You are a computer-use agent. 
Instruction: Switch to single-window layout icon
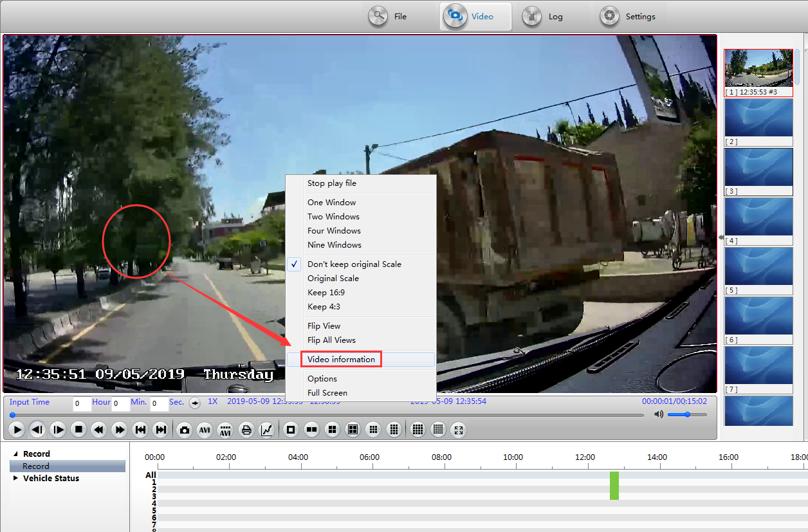point(291,430)
